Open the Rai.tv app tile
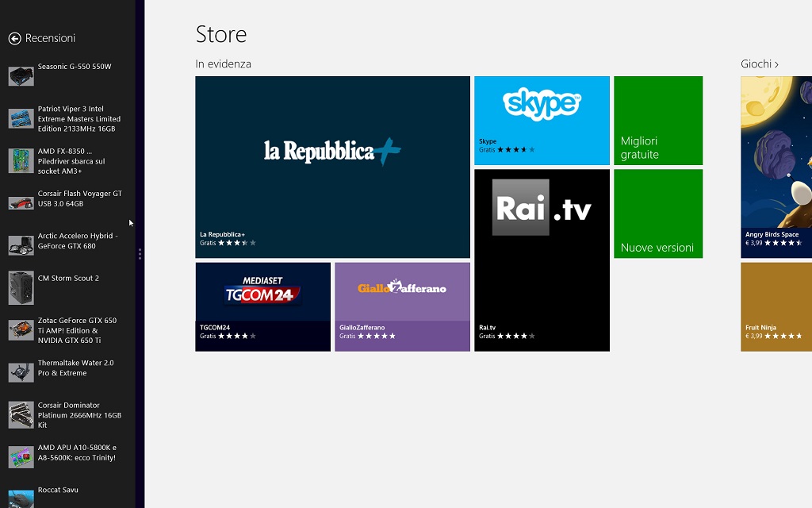 [x=542, y=260]
